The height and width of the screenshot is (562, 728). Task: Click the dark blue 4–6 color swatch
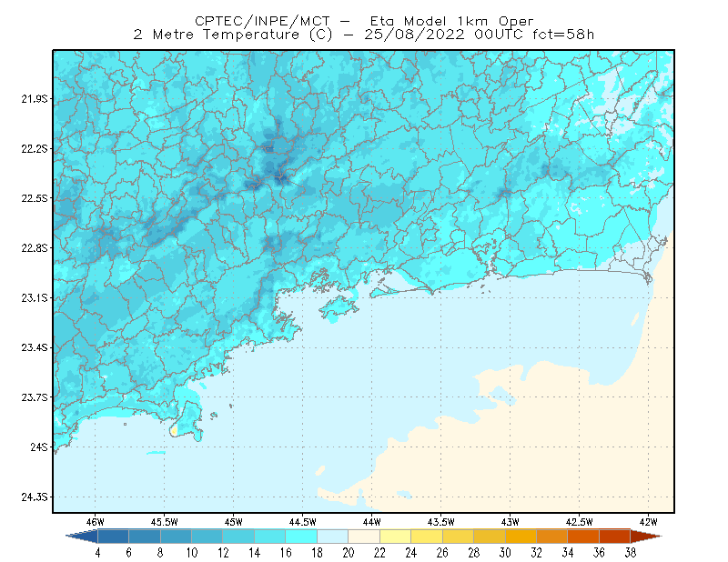(113, 537)
